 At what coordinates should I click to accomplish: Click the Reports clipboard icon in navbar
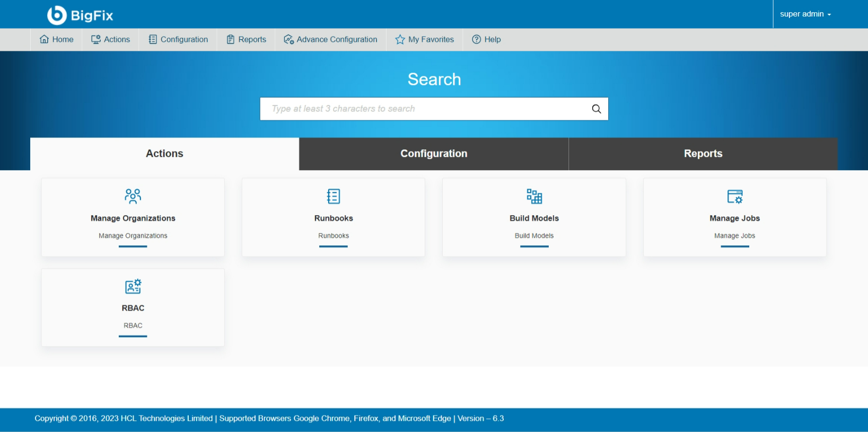point(231,39)
